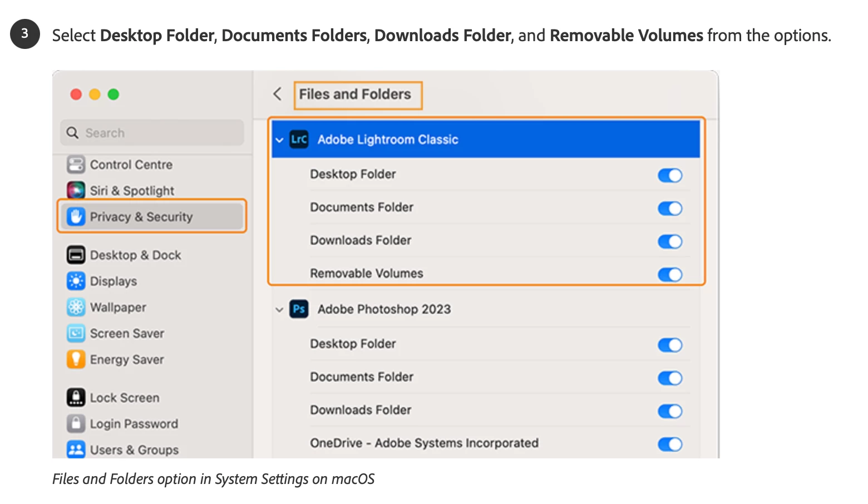Collapse the Adobe Photoshop 2023 section
Viewport: 868px width, 504px height.
point(279,309)
